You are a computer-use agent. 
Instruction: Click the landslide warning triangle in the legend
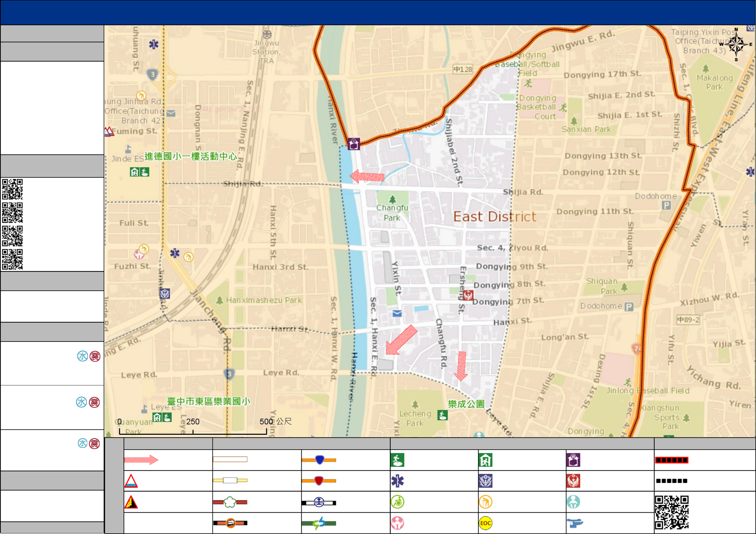131,502
